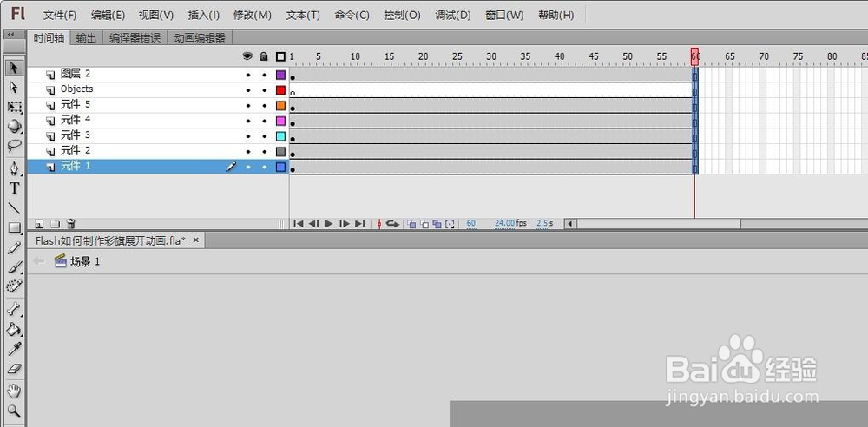Switch to the 动画编辑器 tab
This screenshot has width=868, height=427.
pos(200,37)
